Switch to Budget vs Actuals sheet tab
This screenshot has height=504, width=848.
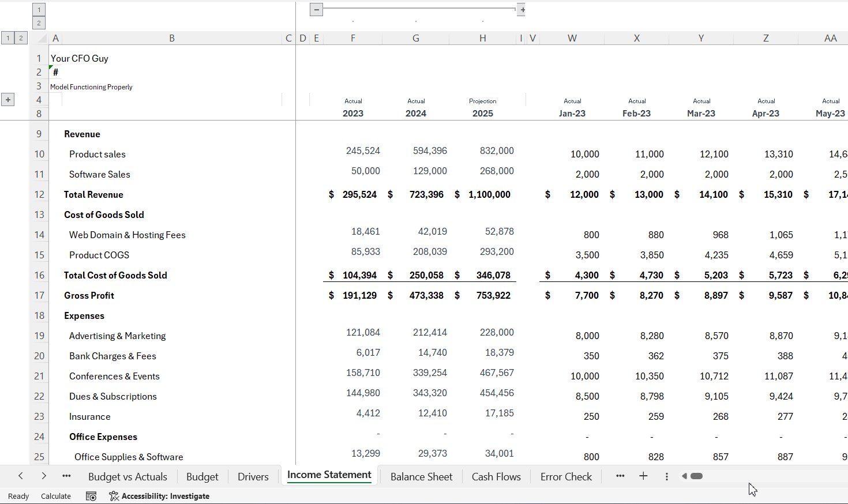[127, 477]
